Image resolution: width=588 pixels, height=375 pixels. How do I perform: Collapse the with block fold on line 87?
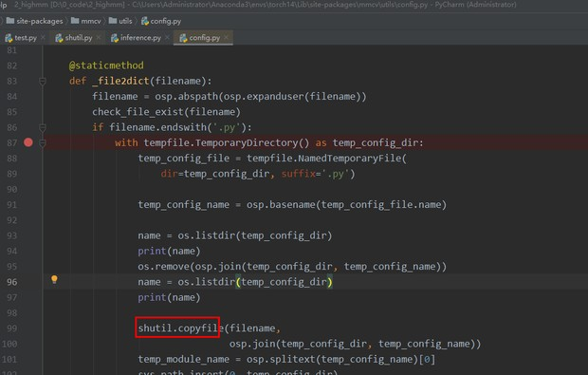43,143
